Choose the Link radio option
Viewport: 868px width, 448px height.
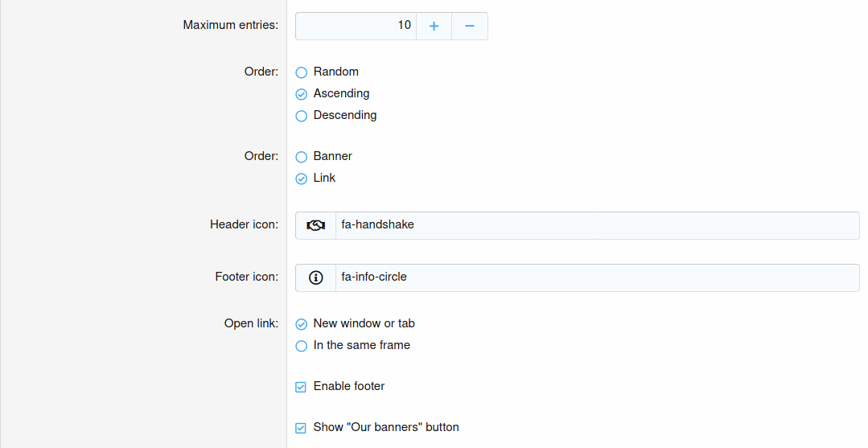[302, 179]
